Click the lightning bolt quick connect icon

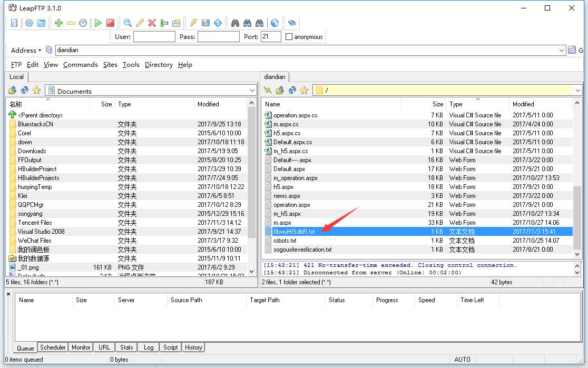193,23
